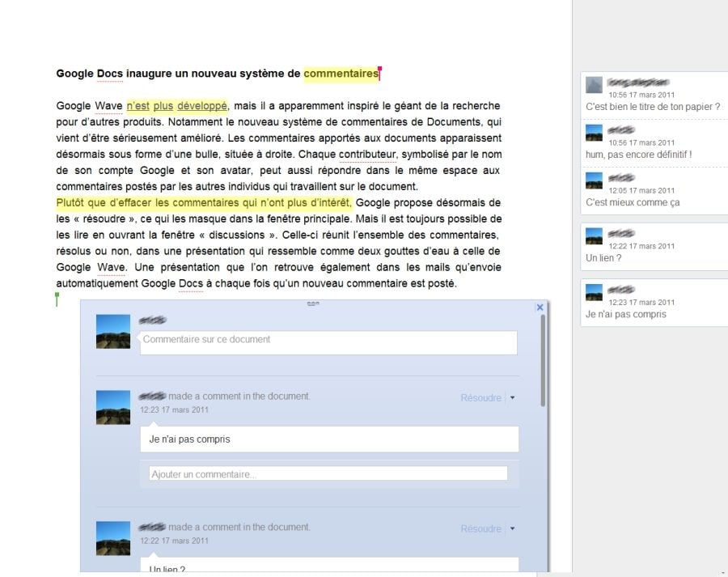Image resolution: width=728 pixels, height=577 pixels.
Task: Click avatar of 12:22 discussion entry
Action: click(113, 538)
